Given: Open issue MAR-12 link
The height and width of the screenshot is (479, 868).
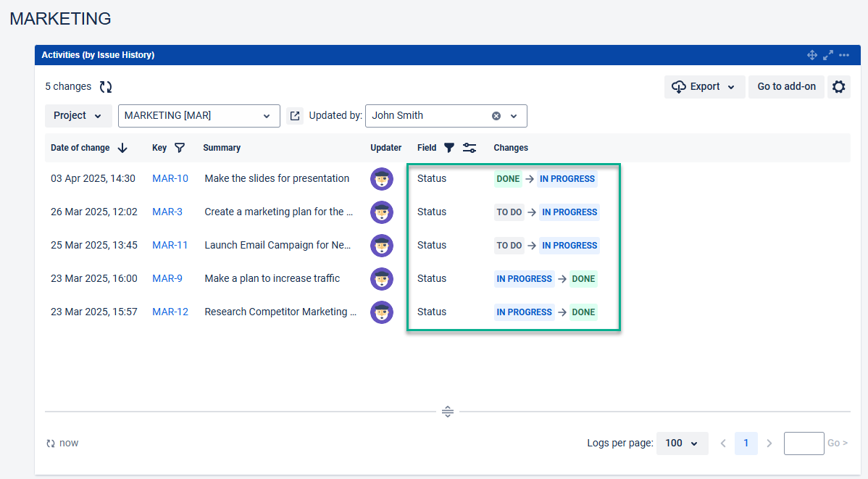Looking at the screenshot, I should 170,312.
